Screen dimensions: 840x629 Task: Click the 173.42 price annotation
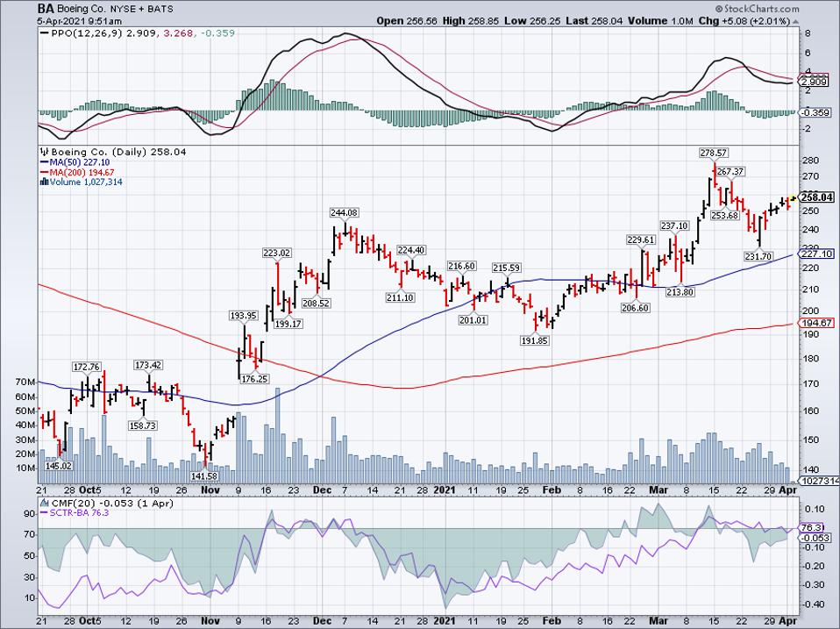[x=148, y=365]
